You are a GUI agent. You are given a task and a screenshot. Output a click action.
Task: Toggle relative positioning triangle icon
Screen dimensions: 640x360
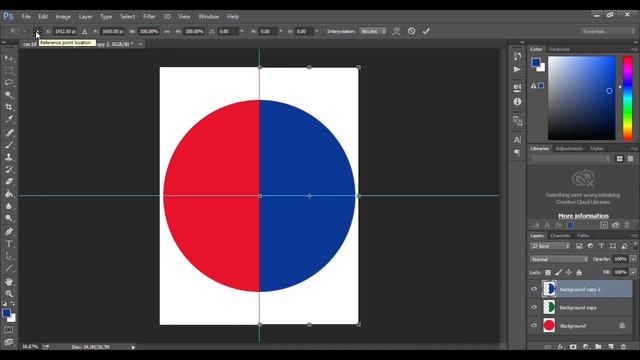pos(84,31)
